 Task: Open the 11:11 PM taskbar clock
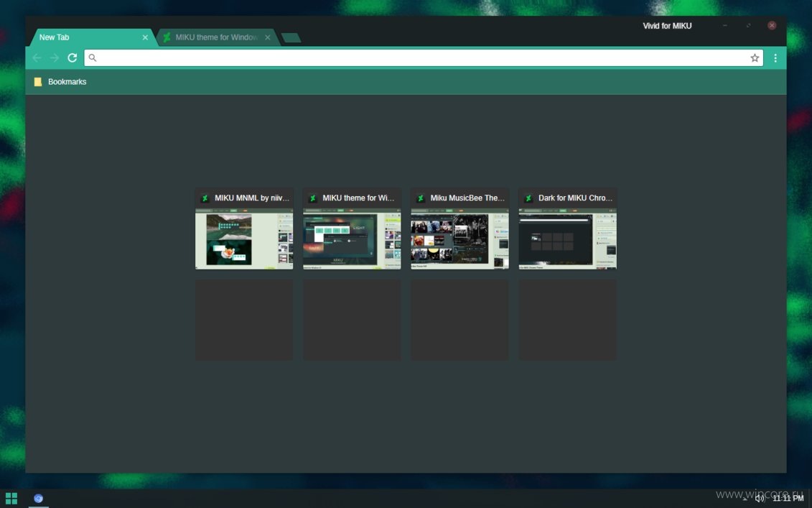point(788,499)
